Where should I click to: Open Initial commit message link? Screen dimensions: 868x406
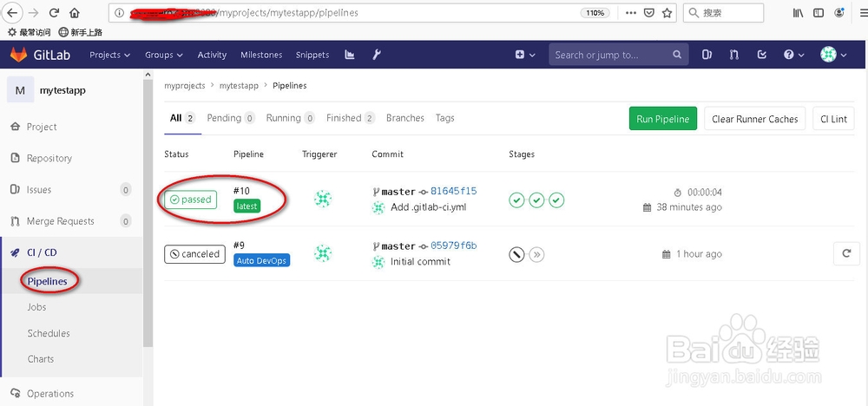[420, 262]
